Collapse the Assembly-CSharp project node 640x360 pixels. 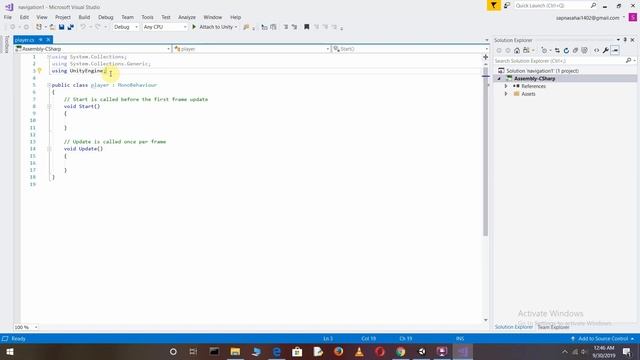tap(499, 78)
